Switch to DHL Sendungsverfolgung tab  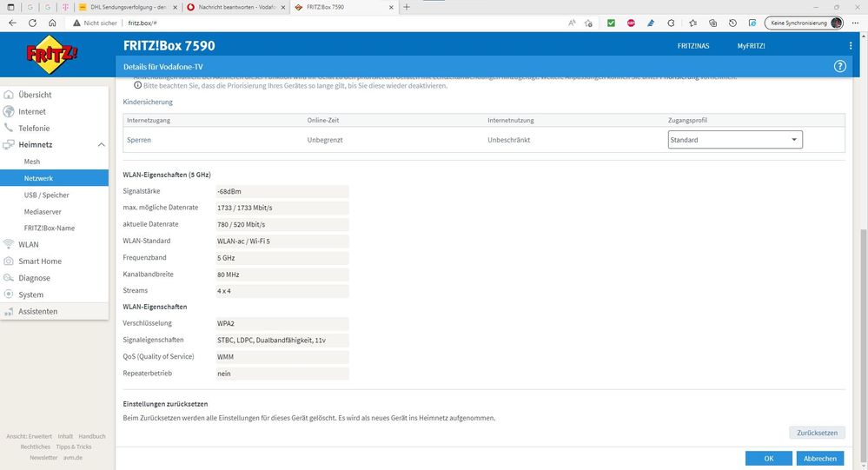pyautogui.click(x=129, y=7)
